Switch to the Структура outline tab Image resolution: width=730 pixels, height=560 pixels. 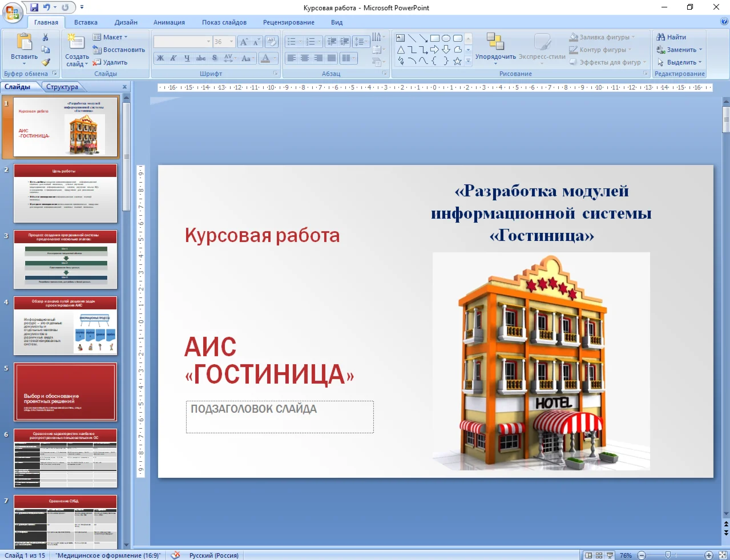tap(62, 87)
